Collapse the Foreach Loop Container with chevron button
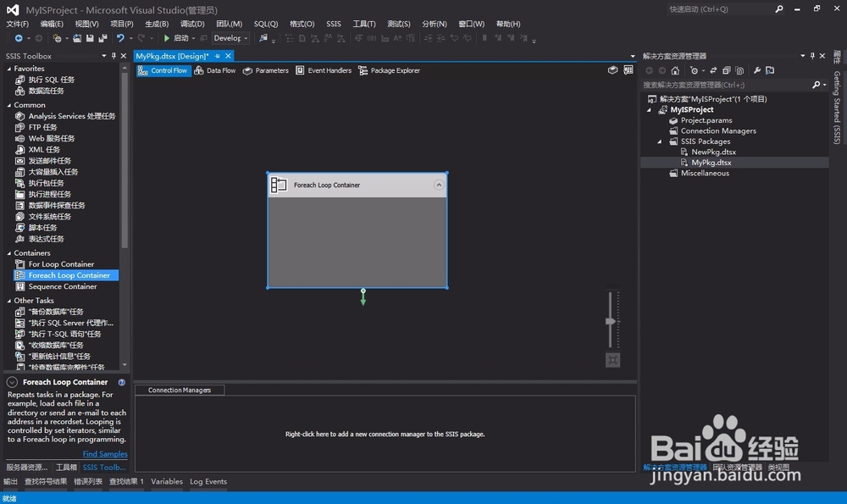This screenshot has width=847, height=504. click(439, 185)
